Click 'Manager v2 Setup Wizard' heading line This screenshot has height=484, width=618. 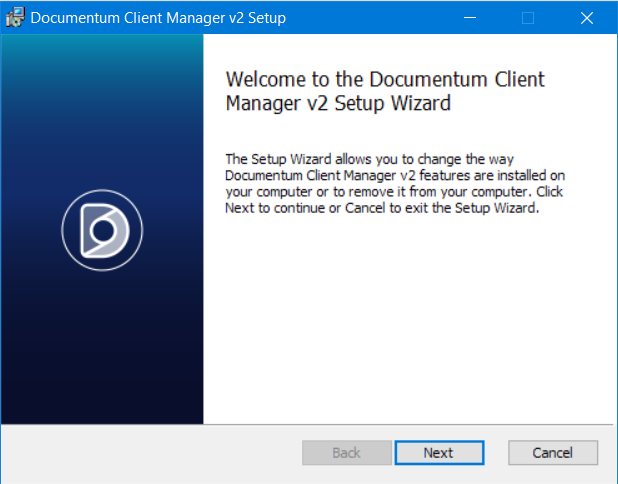point(339,103)
